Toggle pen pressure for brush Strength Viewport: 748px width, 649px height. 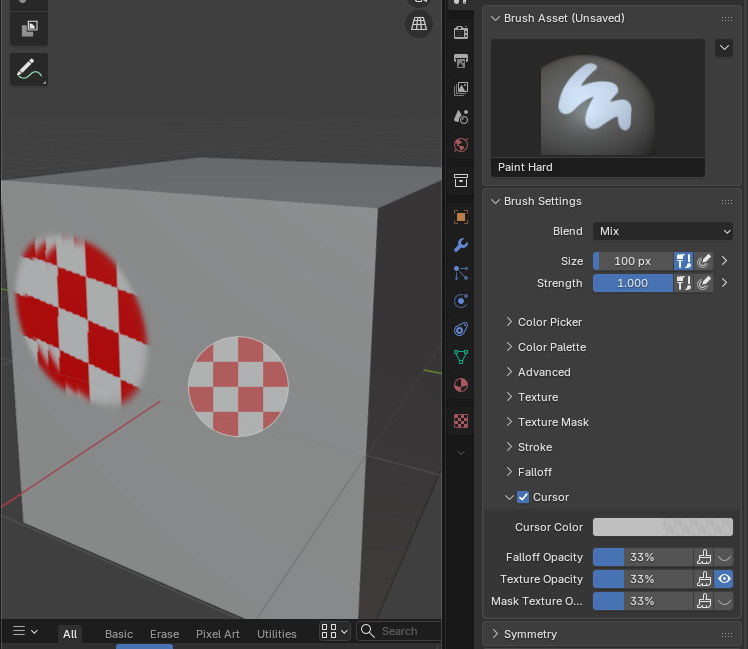pyautogui.click(x=704, y=283)
